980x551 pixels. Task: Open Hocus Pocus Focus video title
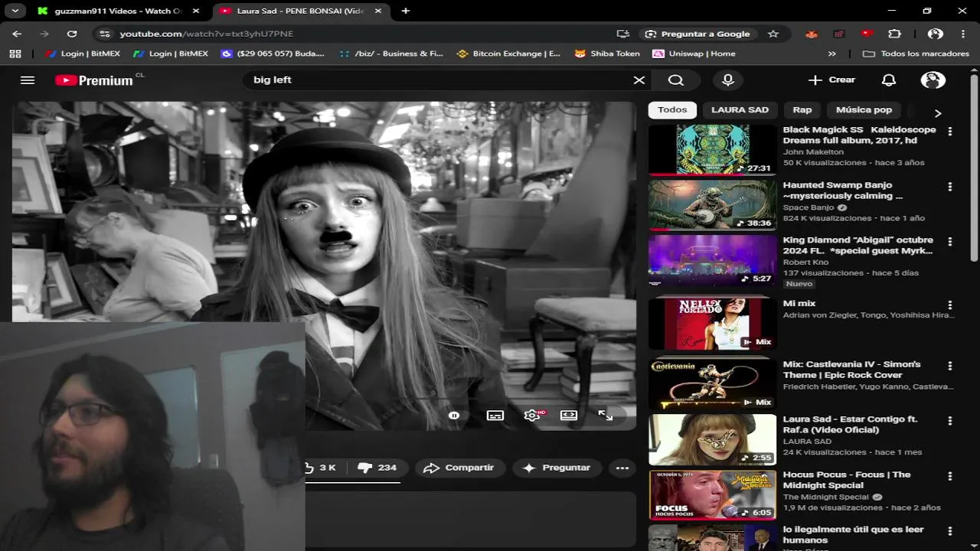(x=847, y=480)
